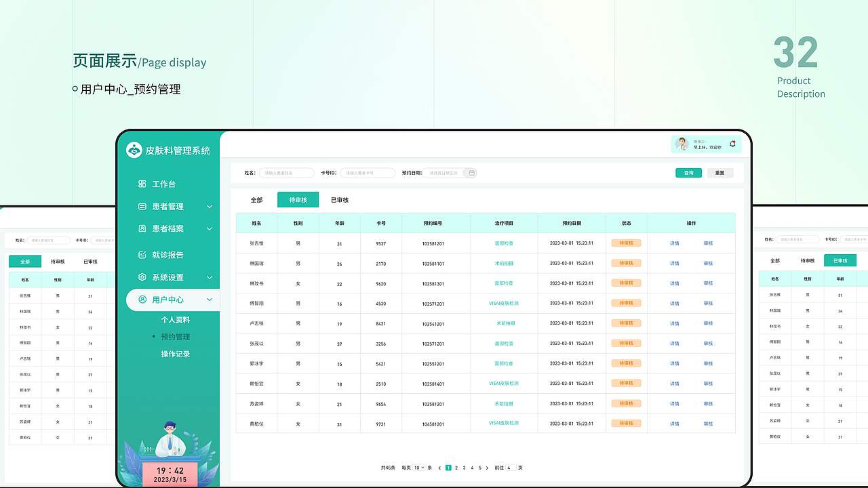Go to next page with right arrow

(487, 468)
